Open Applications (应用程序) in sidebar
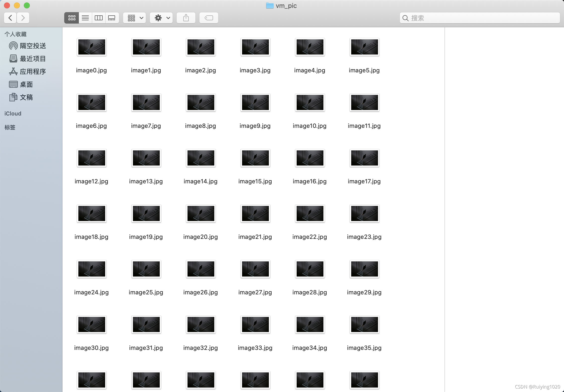The image size is (564, 392). tap(32, 72)
